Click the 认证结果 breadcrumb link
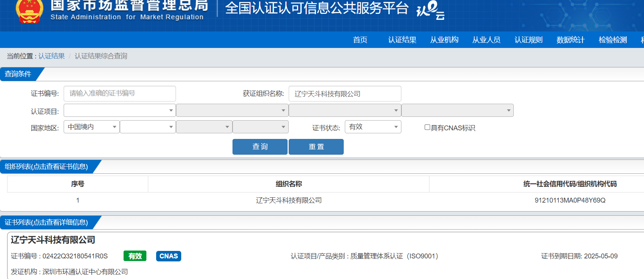This screenshot has width=644, height=279. [x=52, y=56]
